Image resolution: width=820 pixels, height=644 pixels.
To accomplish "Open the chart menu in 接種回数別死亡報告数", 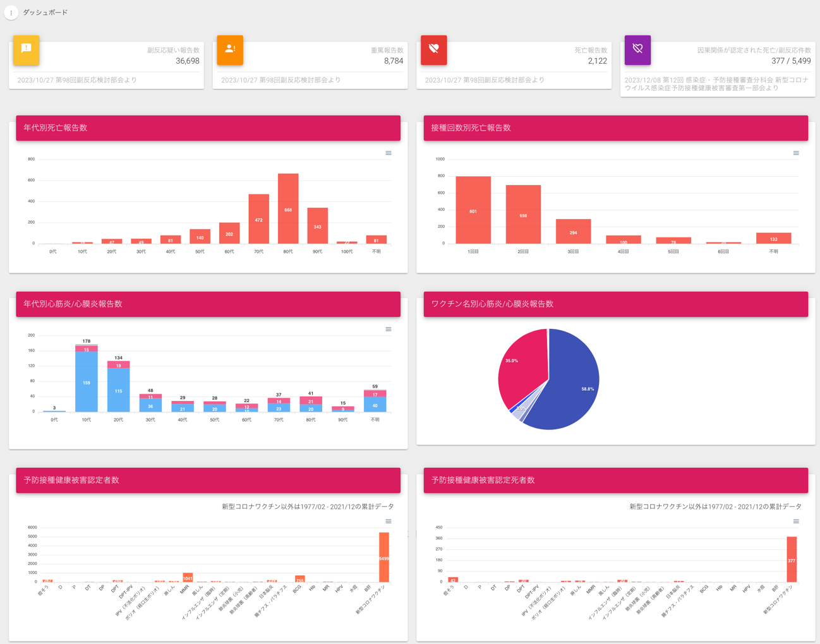I will click(x=796, y=153).
